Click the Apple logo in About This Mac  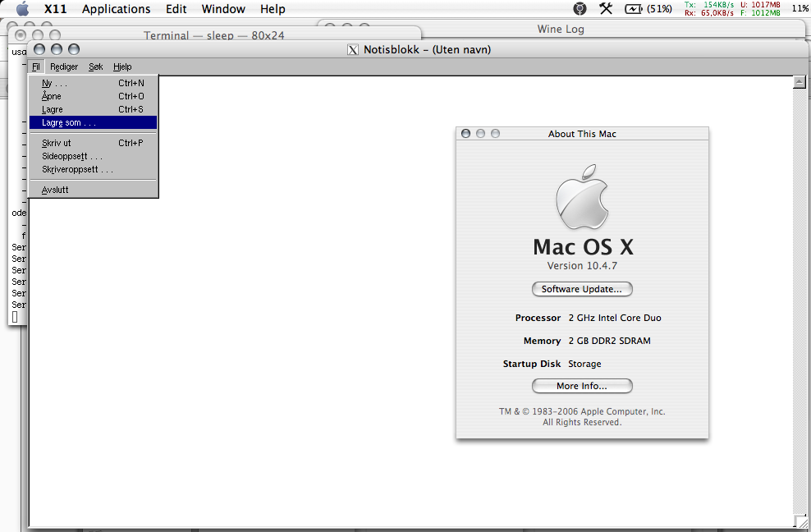(582, 197)
